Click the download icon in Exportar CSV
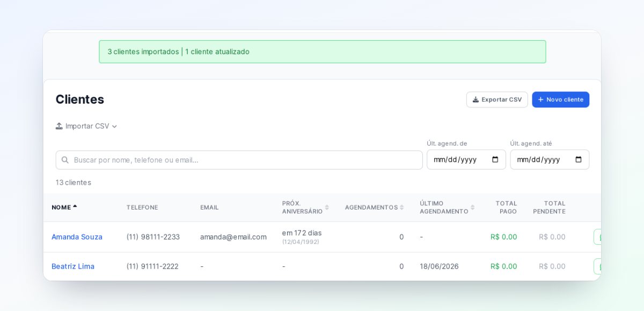Image resolution: width=644 pixels, height=311 pixels. point(475,99)
